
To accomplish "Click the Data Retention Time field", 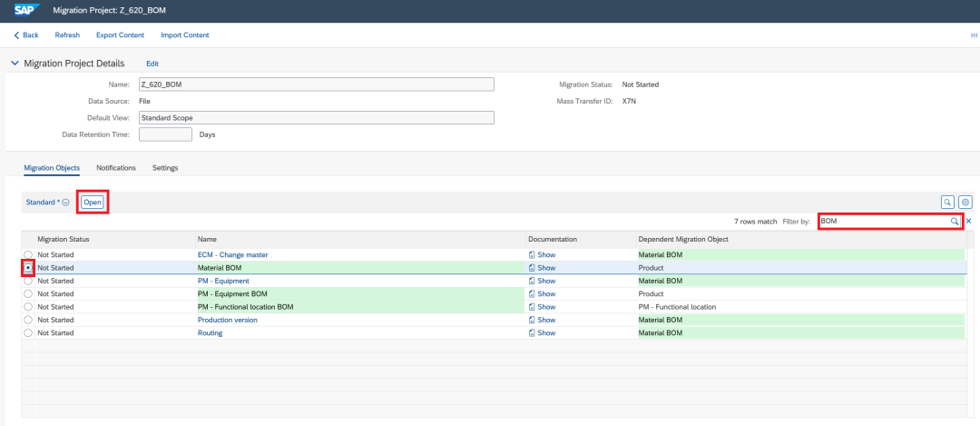I will tap(165, 134).
